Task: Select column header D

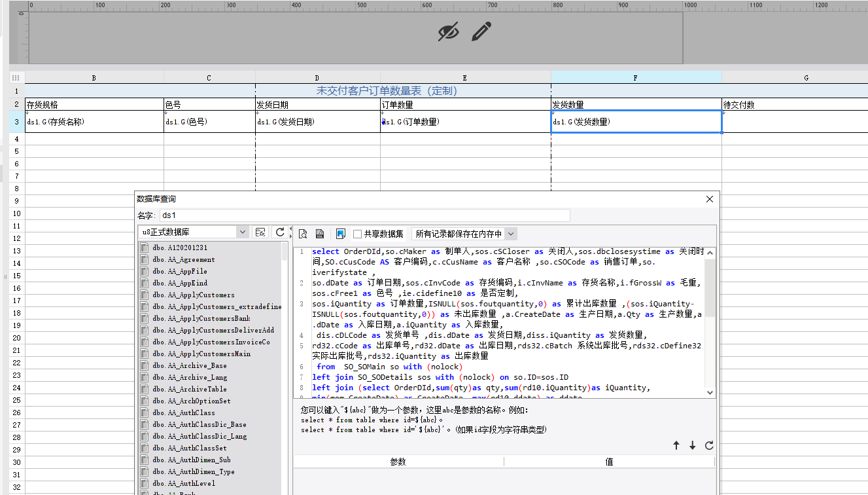Action: pos(318,77)
